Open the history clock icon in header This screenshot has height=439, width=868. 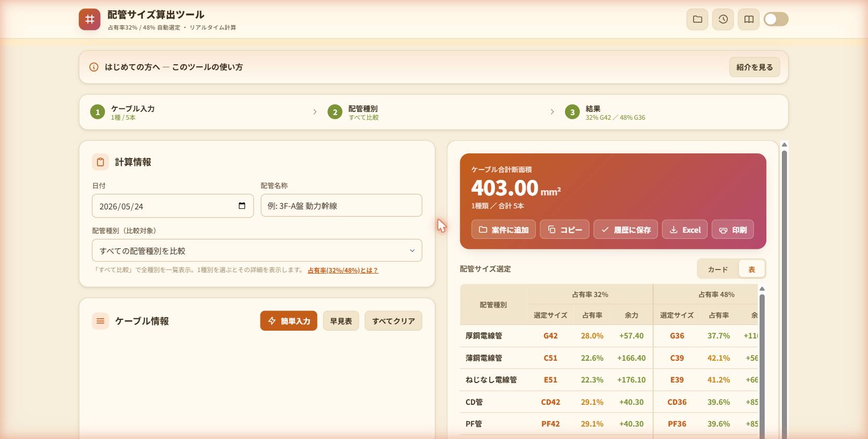coord(723,20)
